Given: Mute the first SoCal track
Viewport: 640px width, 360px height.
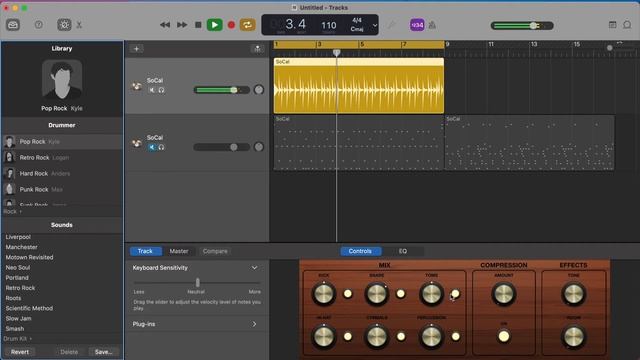Looking at the screenshot, I should point(152,90).
